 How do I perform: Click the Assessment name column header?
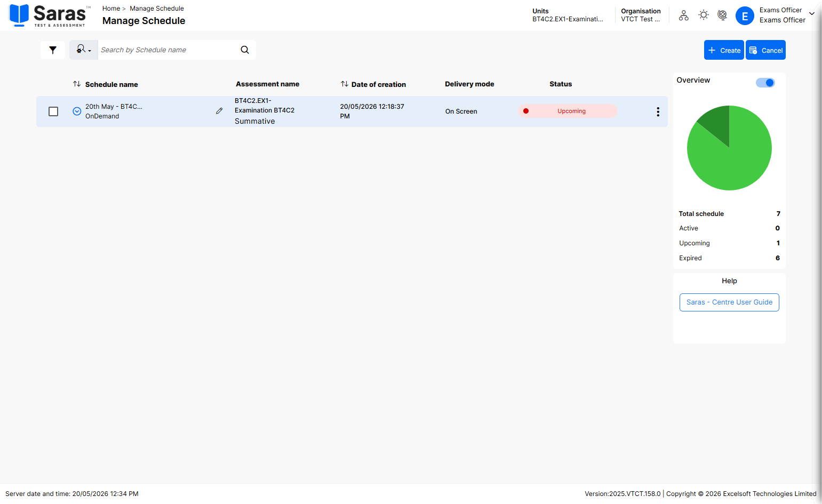pyautogui.click(x=267, y=84)
